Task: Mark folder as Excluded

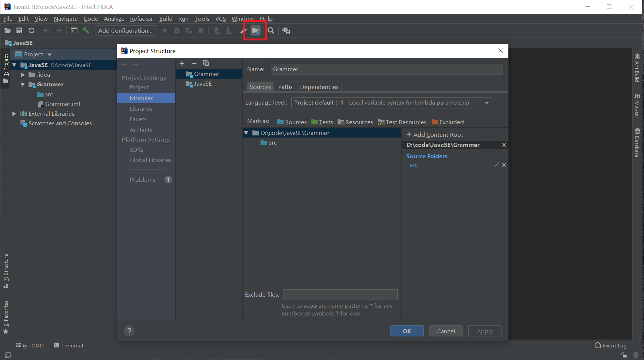Action: (448, 122)
